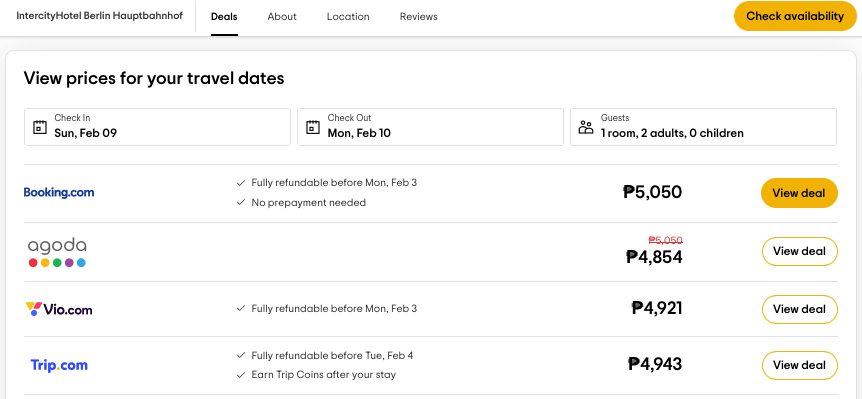This screenshot has width=862, height=399.
Task: Click 'Fully refundable before Tue, Feb 4'
Action: pyautogui.click(x=332, y=356)
